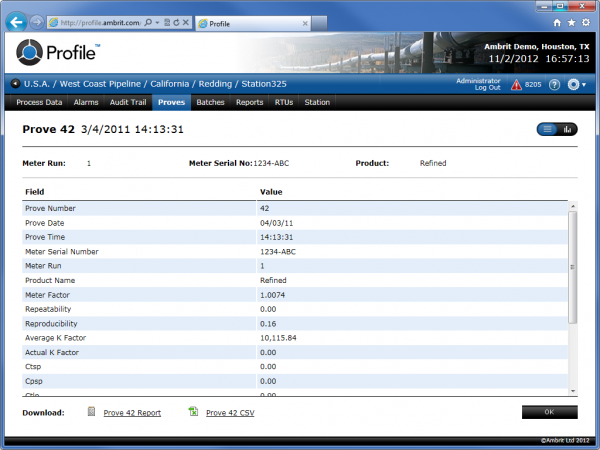The width and height of the screenshot is (600, 450).
Task: Select the Repeatability row label
Action: click(48, 309)
